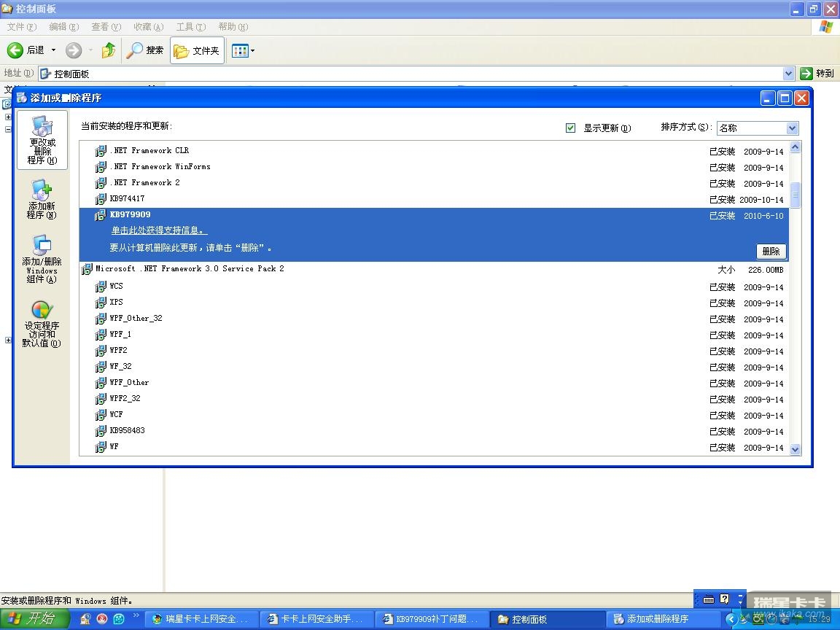Select the highlighted KB979909 entry title
Image resolution: width=840 pixels, height=630 pixels.
131,214
